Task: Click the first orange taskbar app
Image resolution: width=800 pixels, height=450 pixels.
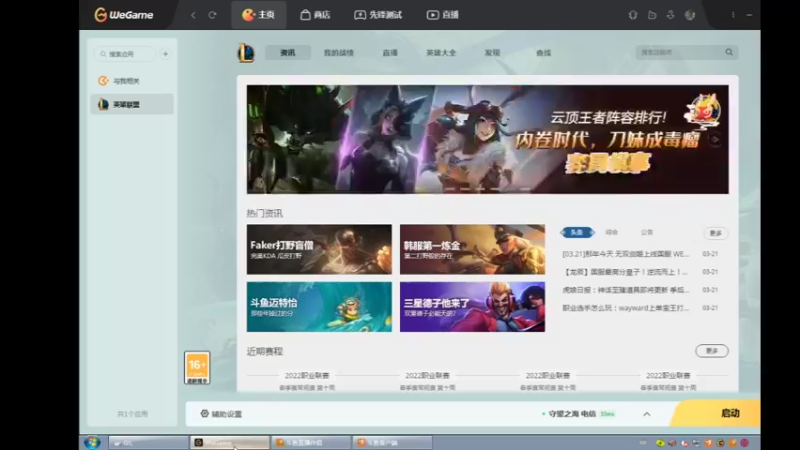Action: click(x=310, y=442)
